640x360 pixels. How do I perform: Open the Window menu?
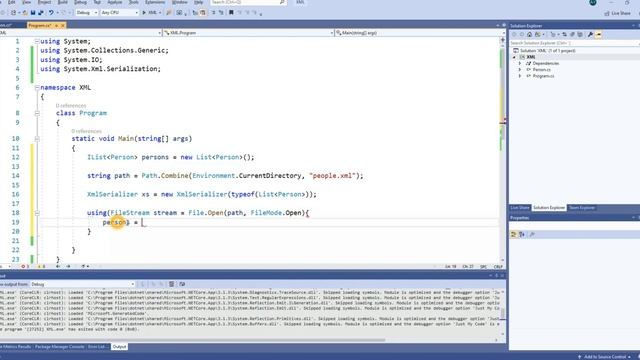click(180, 2)
